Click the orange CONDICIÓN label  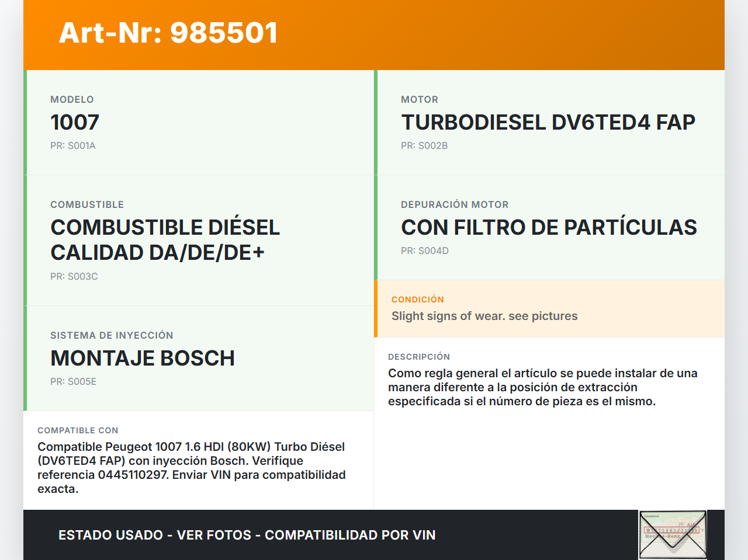[417, 300]
